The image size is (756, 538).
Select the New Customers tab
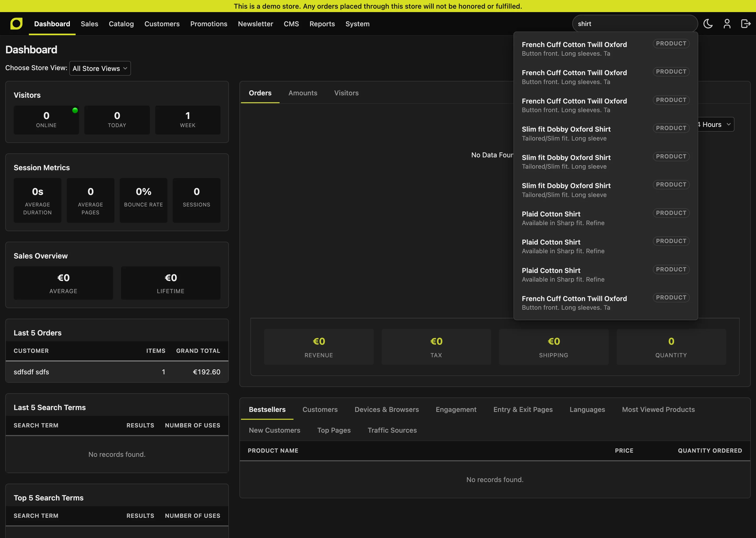point(274,430)
